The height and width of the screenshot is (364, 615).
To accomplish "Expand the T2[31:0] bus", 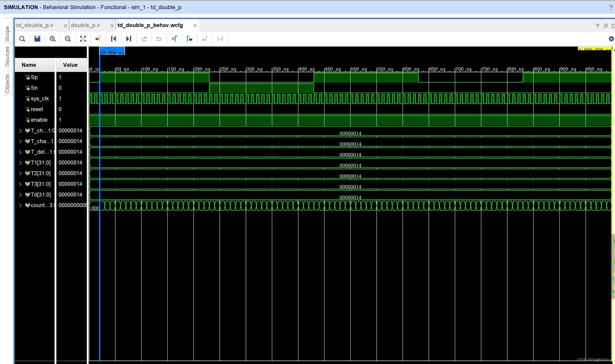I will pos(20,173).
